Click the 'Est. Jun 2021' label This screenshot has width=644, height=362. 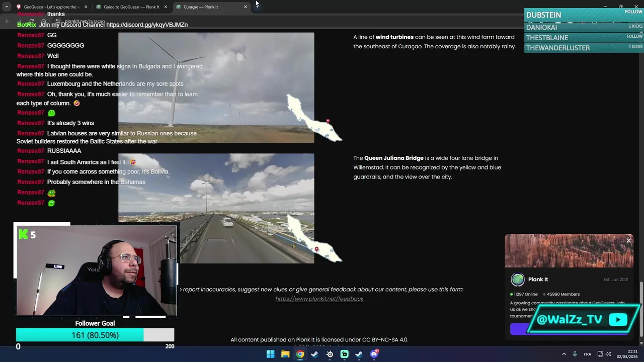(616, 280)
